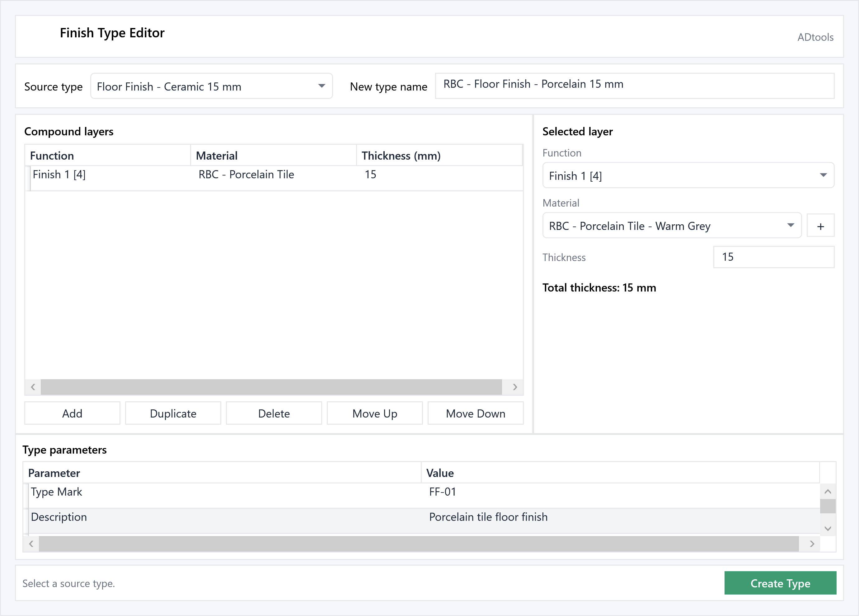Open the Material dropdown showing Warm Grey
The width and height of the screenshot is (859, 616).
pyautogui.click(x=672, y=226)
